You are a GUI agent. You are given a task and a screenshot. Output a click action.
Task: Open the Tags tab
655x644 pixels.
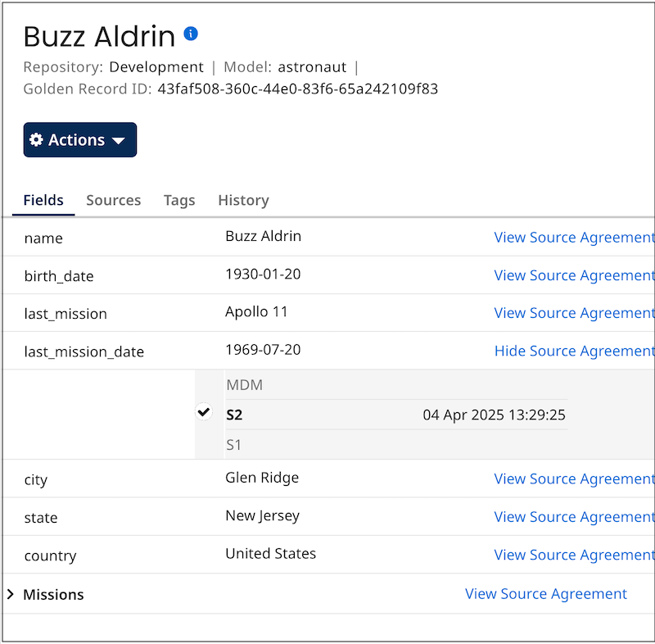179,200
